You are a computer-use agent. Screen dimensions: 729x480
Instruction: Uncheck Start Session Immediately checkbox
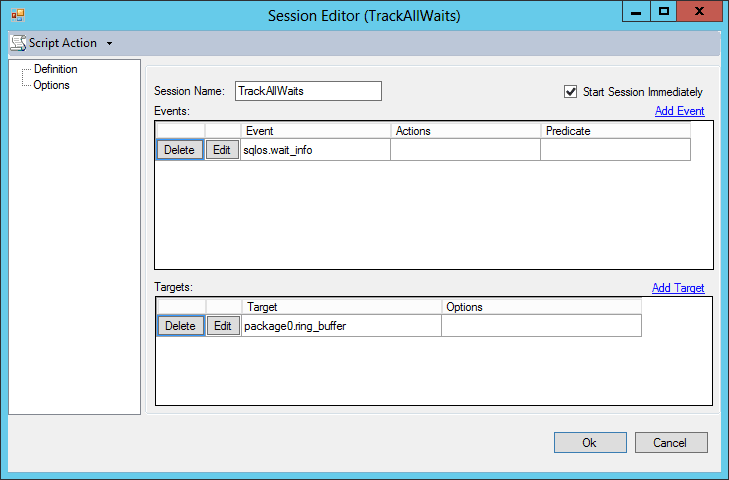570,92
